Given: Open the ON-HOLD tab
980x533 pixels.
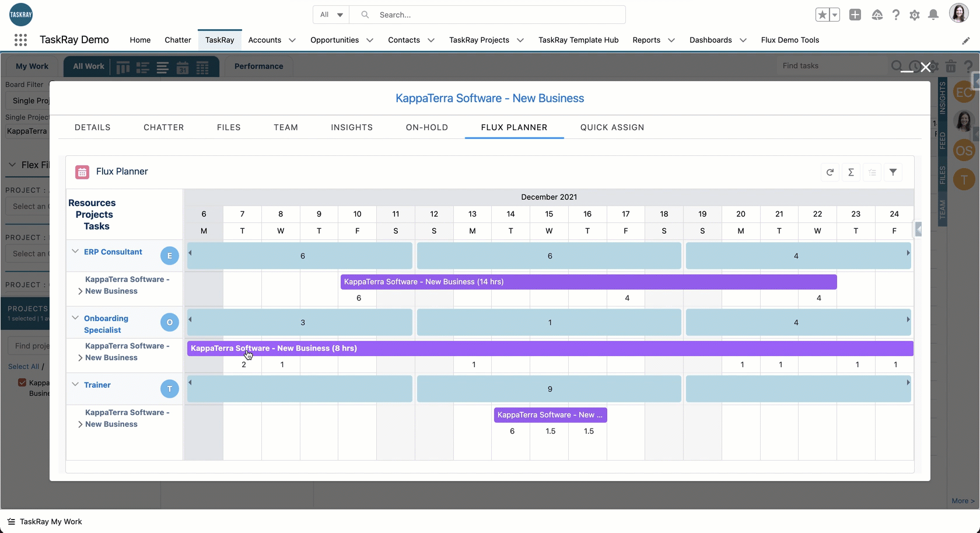Looking at the screenshot, I should (427, 127).
